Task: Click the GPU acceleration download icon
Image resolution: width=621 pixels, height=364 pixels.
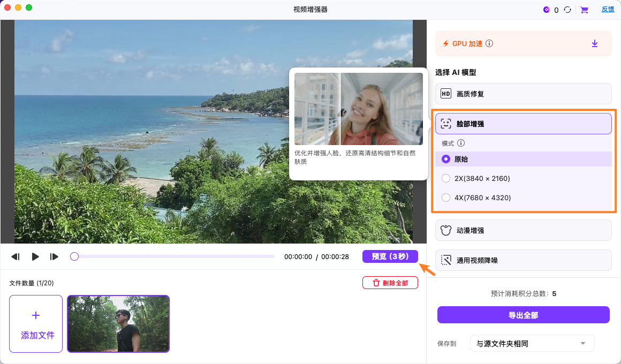Action: point(594,43)
